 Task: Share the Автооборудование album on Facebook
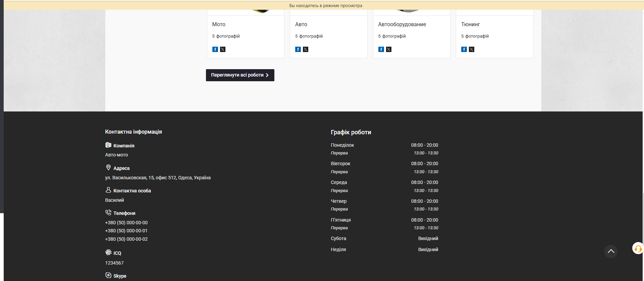click(381, 49)
